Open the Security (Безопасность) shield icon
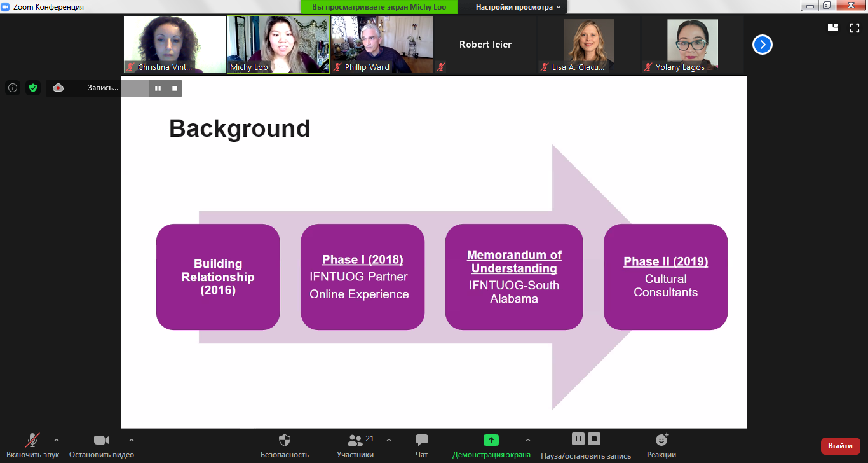868x463 pixels. coord(285,440)
